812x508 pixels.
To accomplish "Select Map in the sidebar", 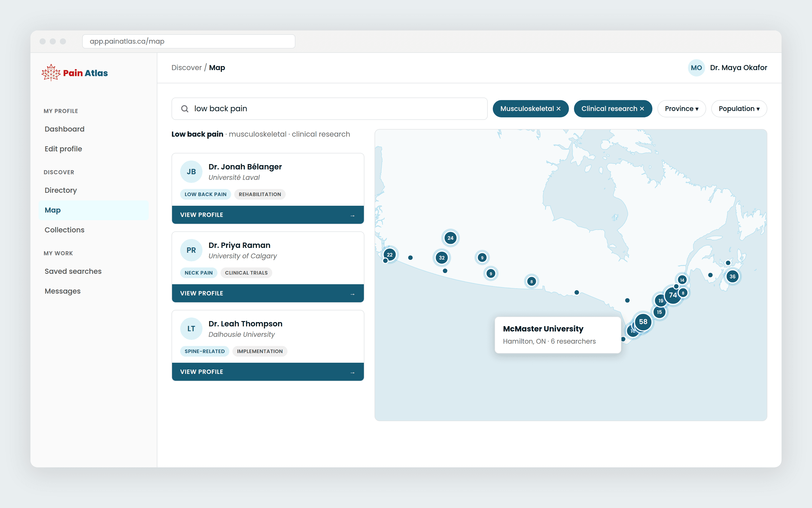I will click(x=93, y=210).
